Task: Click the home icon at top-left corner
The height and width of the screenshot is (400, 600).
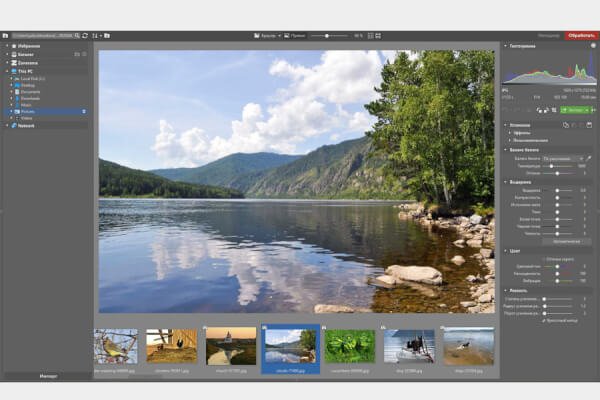Action: coord(5,36)
